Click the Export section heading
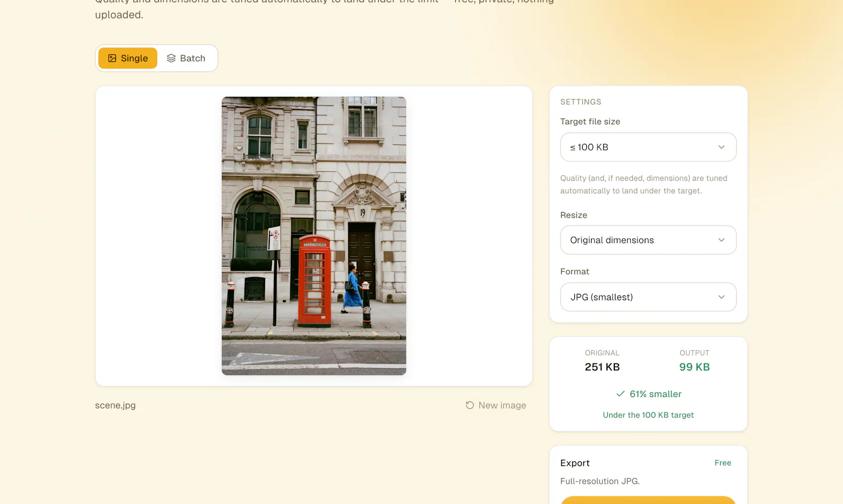 [575, 463]
